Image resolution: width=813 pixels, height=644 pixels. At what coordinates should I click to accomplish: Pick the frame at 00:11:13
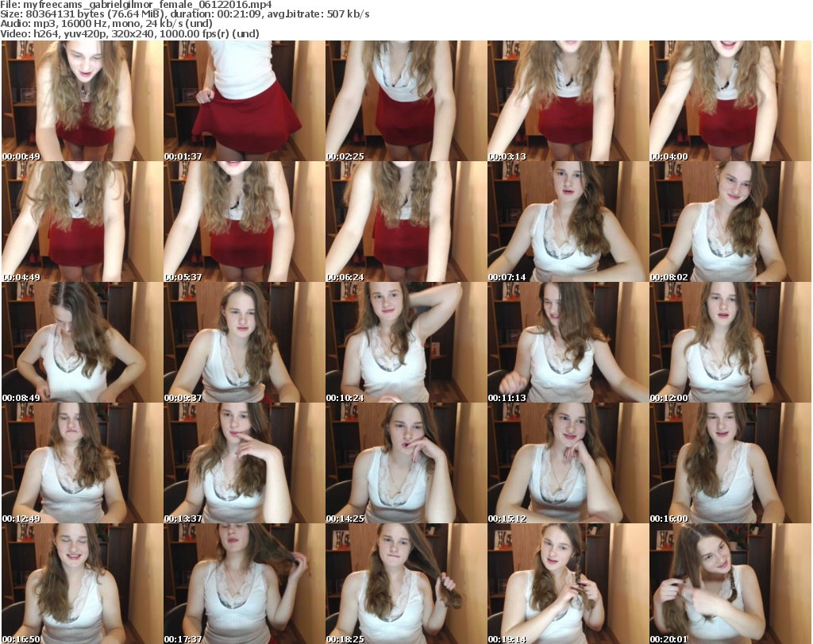[568, 342]
